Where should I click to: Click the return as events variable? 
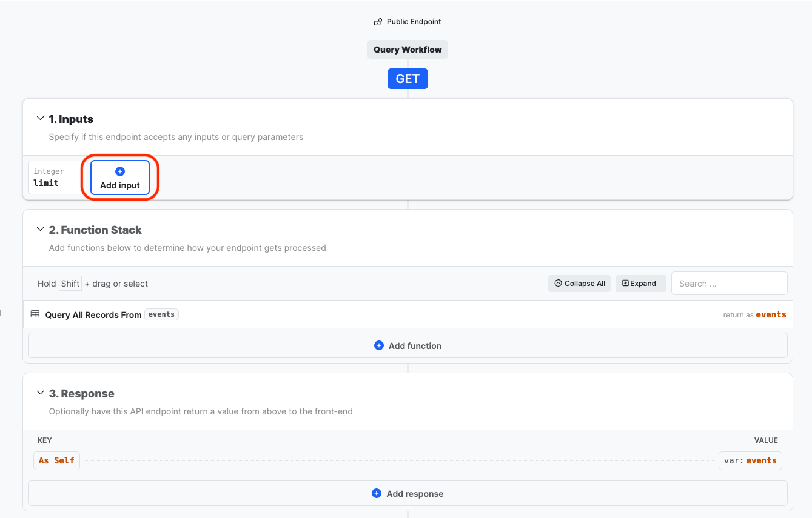click(x=770, y=314)
